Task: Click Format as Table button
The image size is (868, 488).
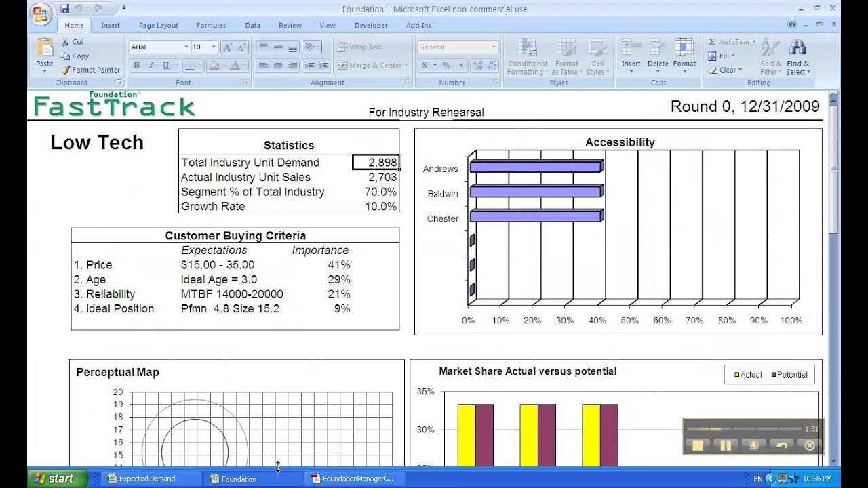Action: click(x=566, y=57)
